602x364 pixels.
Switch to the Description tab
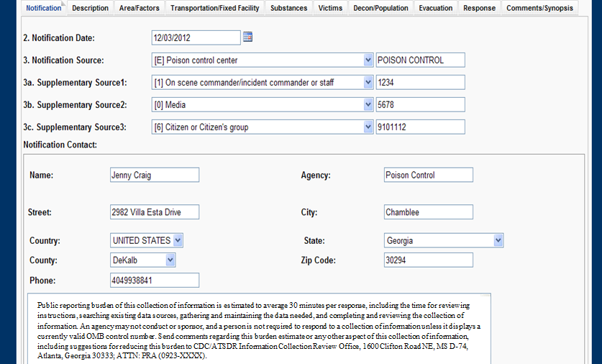click(91, 8)
